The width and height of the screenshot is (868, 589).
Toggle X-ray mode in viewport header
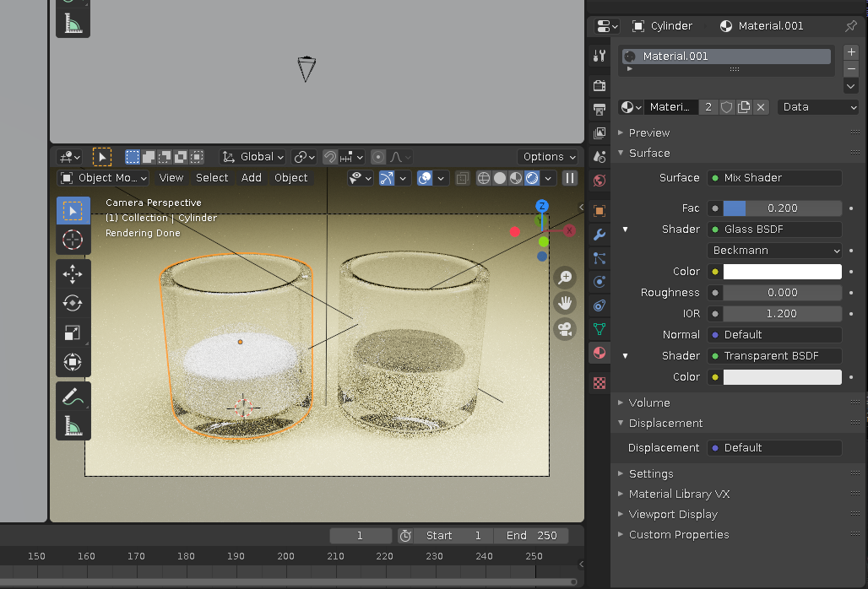tap(462, 178)
